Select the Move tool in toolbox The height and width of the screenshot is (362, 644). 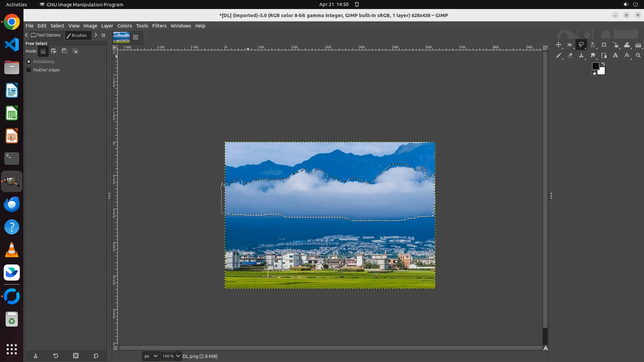(x=558, y=45)
